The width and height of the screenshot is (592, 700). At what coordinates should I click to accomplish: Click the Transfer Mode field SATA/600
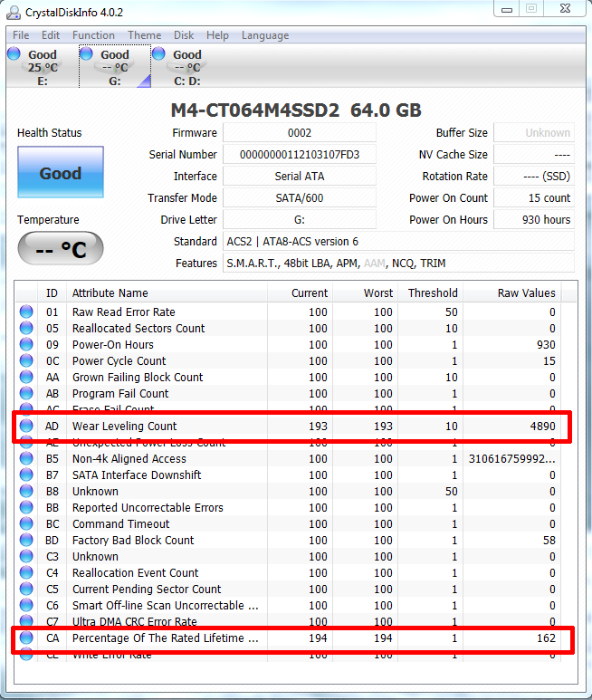coord(300,197)
